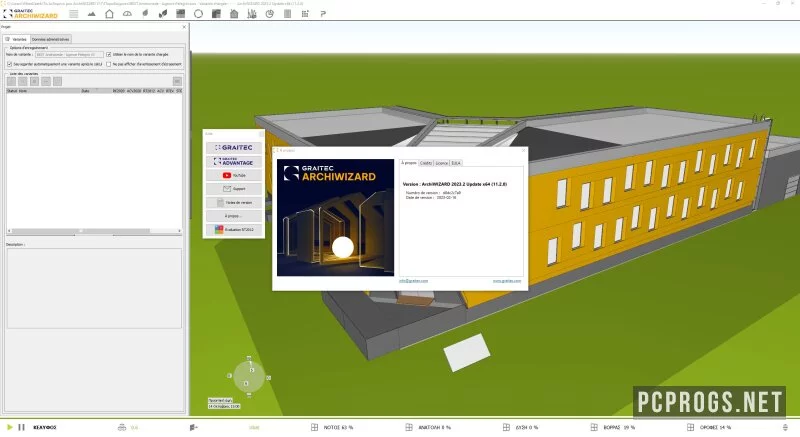Open the gauge (speedometer) toolbar icon

pyautogui.click(x=127, y=14)
